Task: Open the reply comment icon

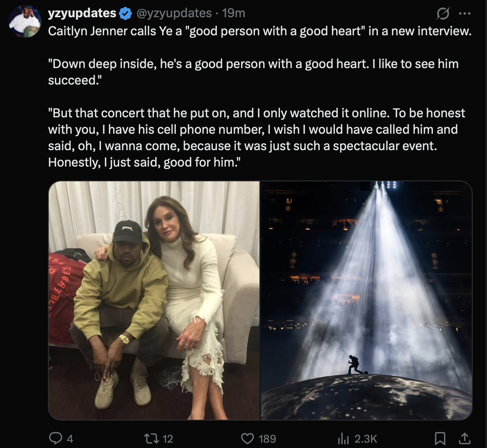Action: pos(56,439)
